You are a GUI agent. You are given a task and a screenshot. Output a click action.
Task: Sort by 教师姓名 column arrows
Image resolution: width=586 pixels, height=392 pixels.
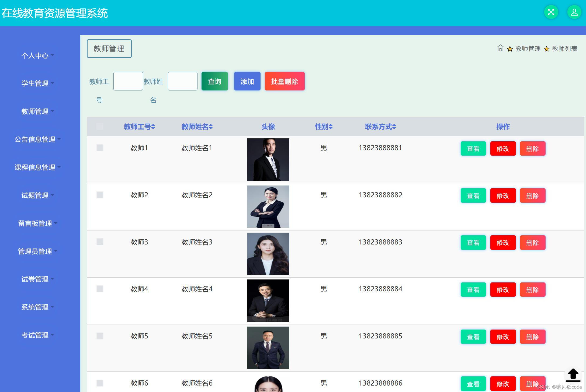(x=211, y=127)
